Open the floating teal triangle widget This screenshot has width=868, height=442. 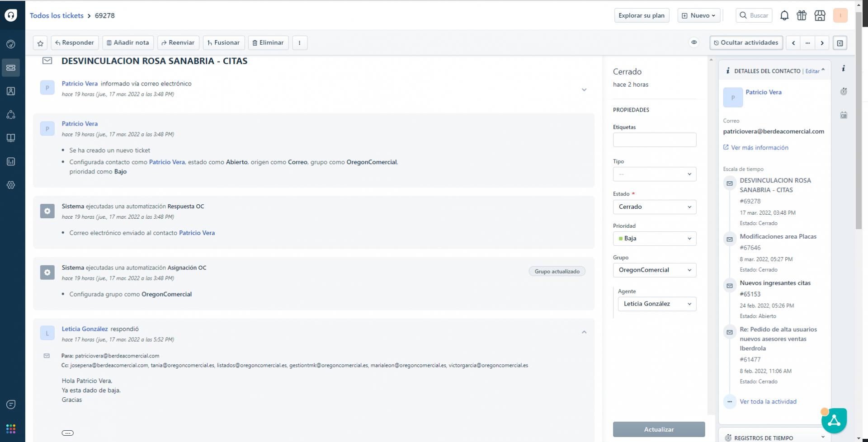coord(834,421)
